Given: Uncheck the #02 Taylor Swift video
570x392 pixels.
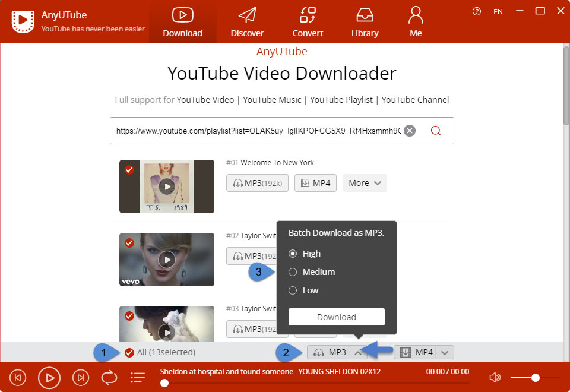Looking at the screenshot, I should (129, 242).
